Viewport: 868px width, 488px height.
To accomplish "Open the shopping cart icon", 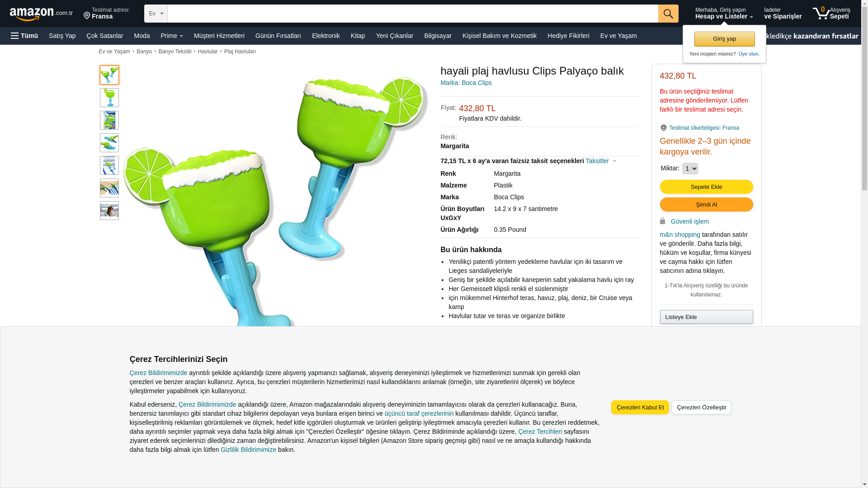I will 821,13.
